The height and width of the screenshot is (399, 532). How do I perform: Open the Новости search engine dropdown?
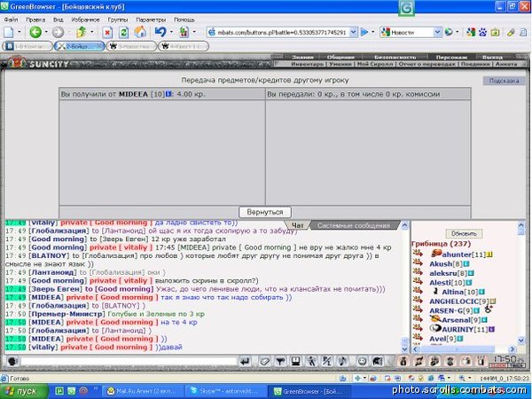click(x=438, y=32)
